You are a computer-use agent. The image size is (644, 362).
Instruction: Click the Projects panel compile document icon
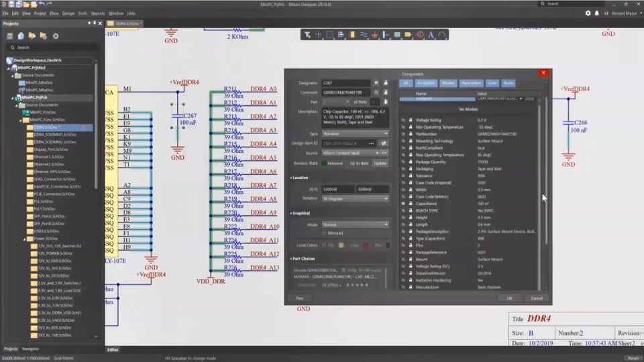pos(21,36)
